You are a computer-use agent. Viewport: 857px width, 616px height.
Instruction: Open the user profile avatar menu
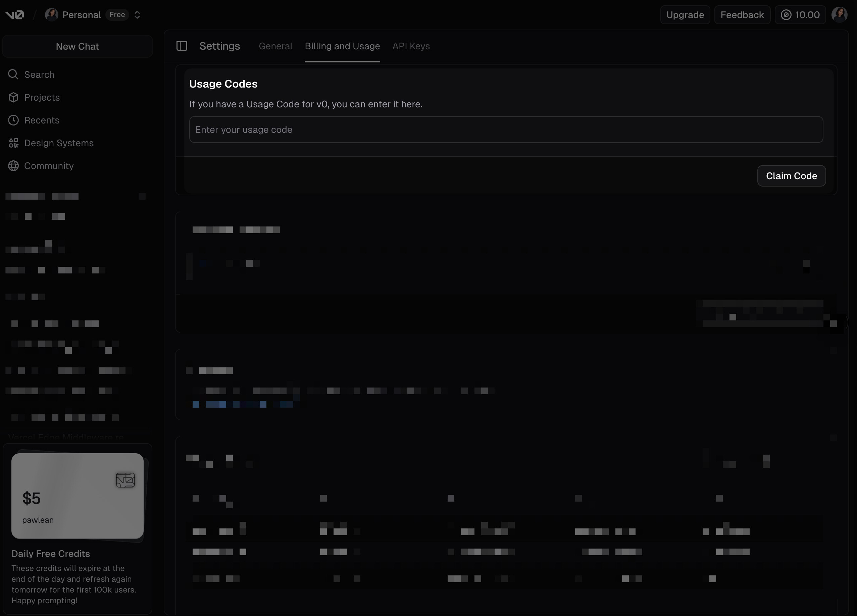[839, 15]
